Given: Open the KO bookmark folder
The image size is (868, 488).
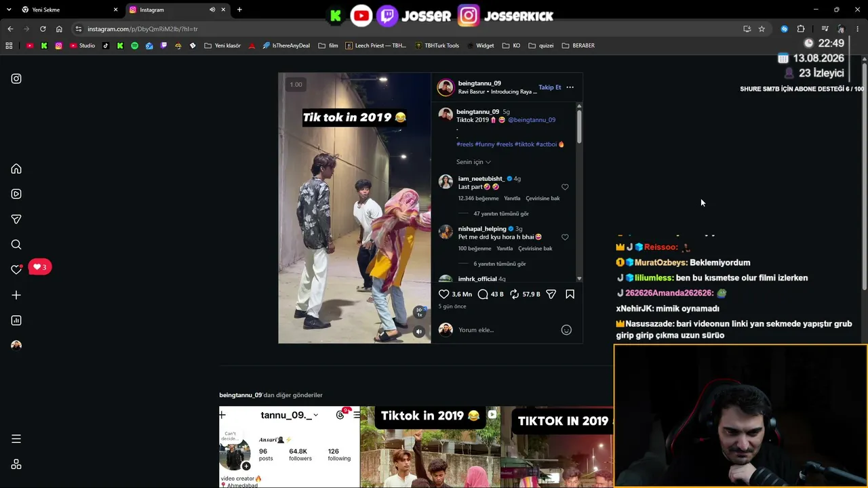Looking at the screenshot, I should tap(511, 45).
